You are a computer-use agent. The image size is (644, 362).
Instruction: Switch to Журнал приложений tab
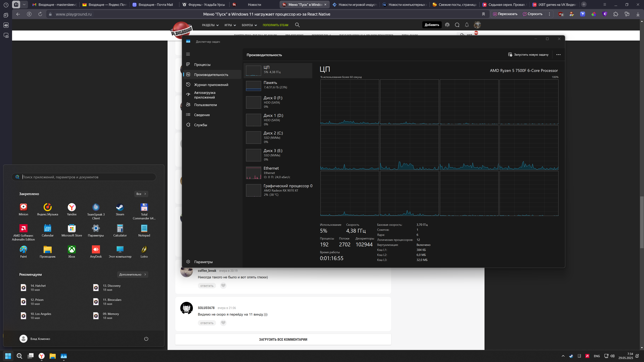pyautogui.click(x=211, y=85)
